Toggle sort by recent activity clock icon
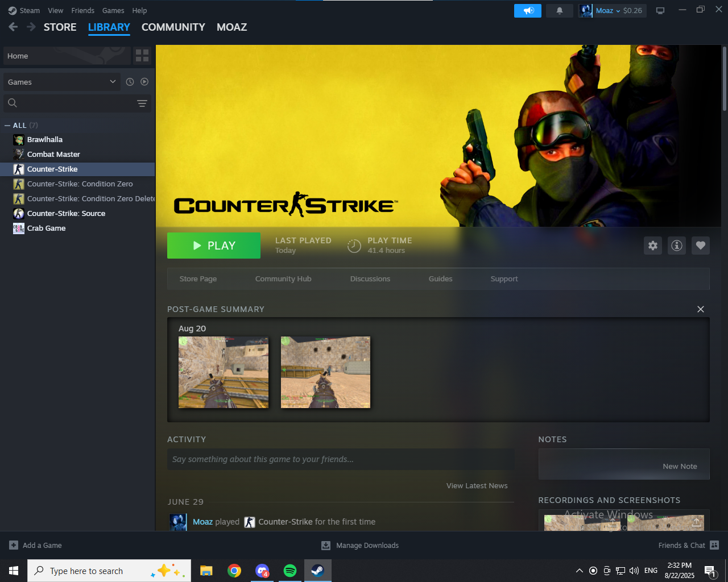 (130, 82)
